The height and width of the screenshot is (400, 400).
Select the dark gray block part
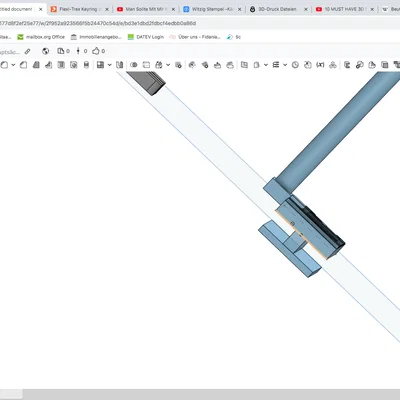147,83
